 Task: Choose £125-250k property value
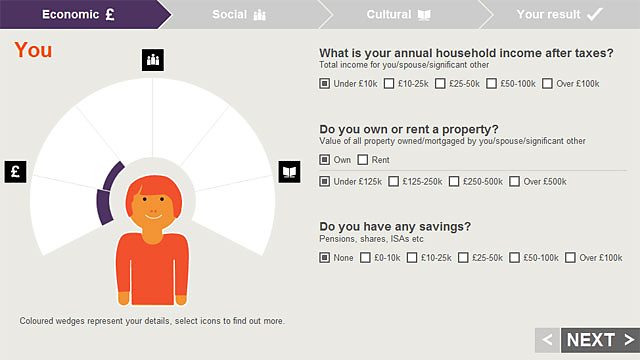[393, 181]
